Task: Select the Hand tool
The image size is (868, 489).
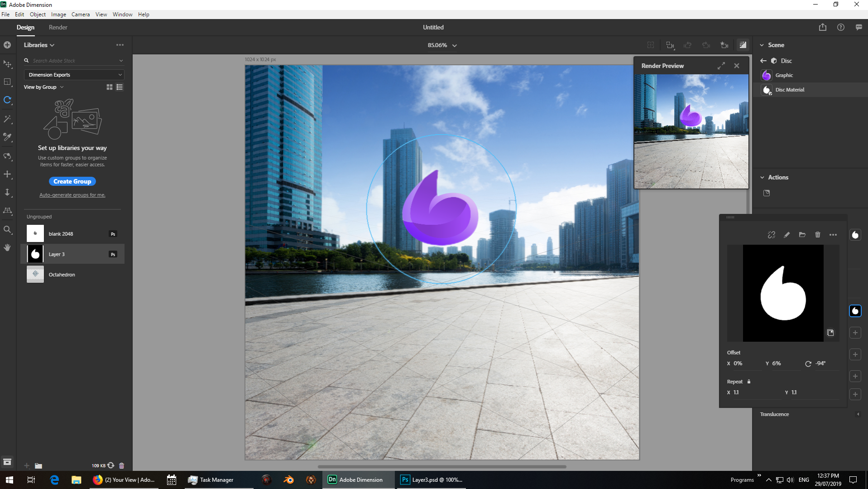Action: pyautogui.click(x=7, y=247)
